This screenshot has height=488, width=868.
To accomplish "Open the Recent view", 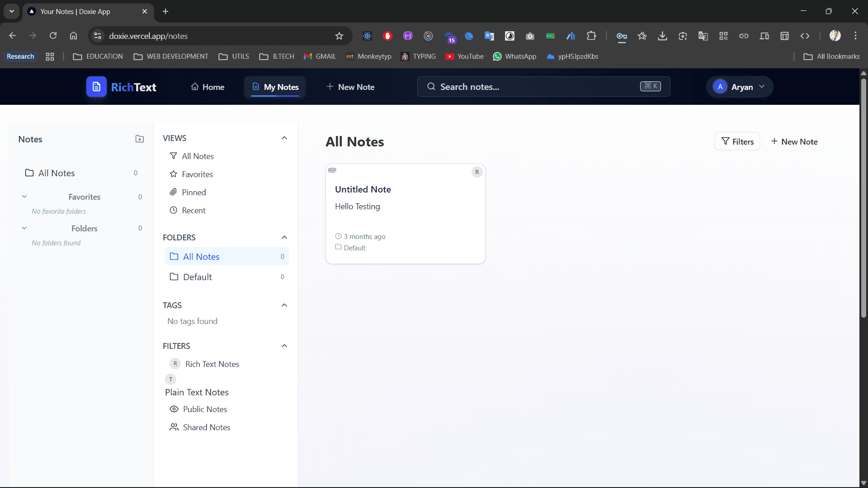I will pyautogui.click(x=193, y=211).
